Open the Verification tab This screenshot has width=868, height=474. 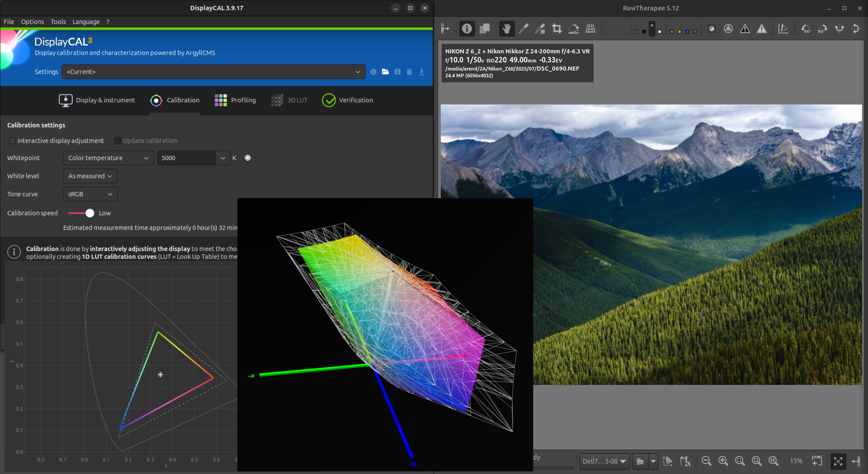coord(347,100)
